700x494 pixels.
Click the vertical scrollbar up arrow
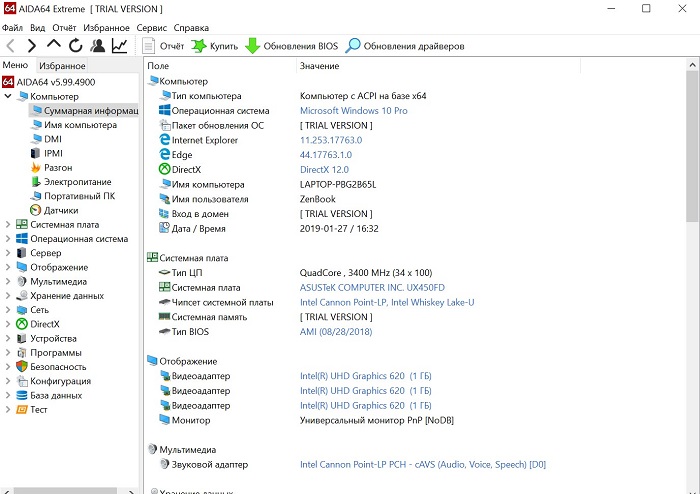[692, 65]
